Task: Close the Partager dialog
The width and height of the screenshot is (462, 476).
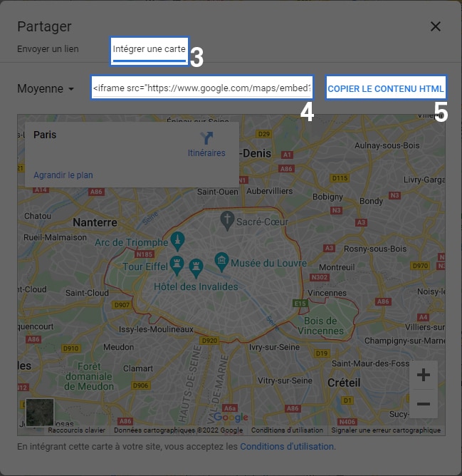Action: click(x=436, y=26)
